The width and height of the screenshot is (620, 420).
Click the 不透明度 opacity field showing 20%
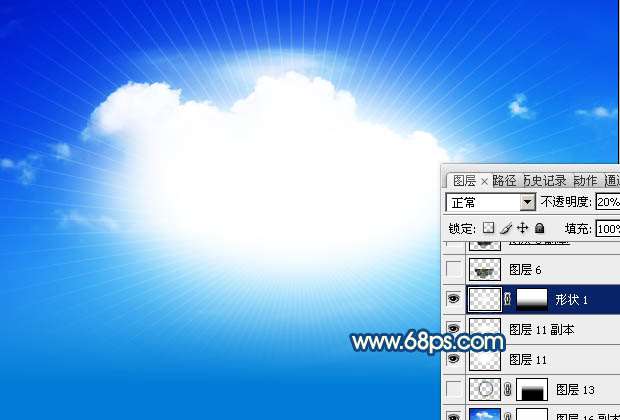(607, 202)
